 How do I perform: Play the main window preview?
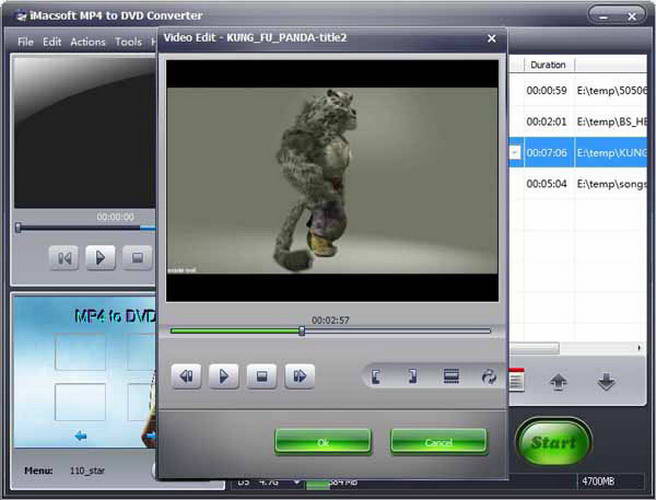tap(100, 258)
